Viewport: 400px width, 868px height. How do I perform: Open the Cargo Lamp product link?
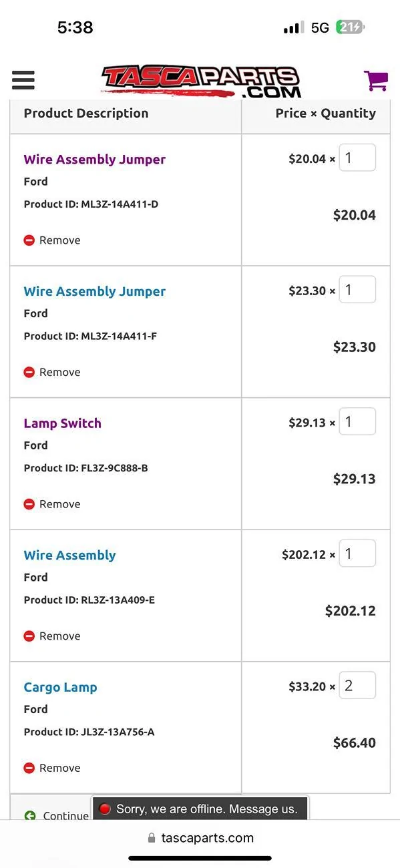(x=60, y=686)
